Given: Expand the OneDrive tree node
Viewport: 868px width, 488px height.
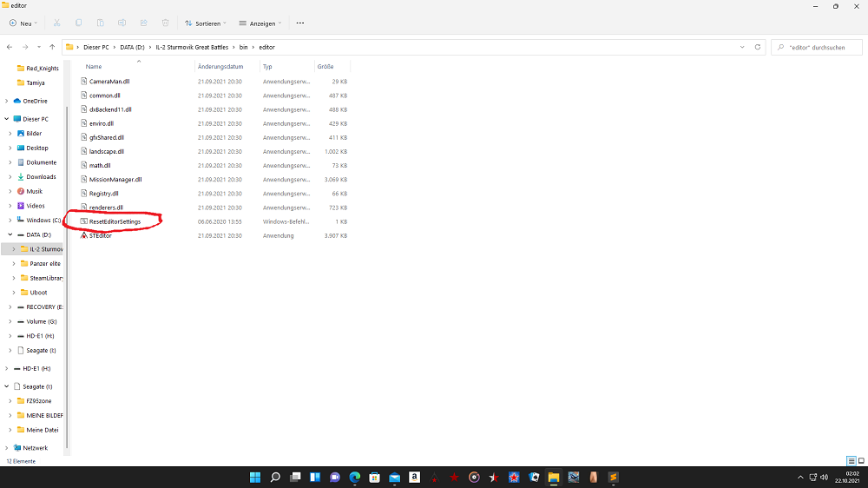Looking at the screenshot, I should click(x=7, y=101).
